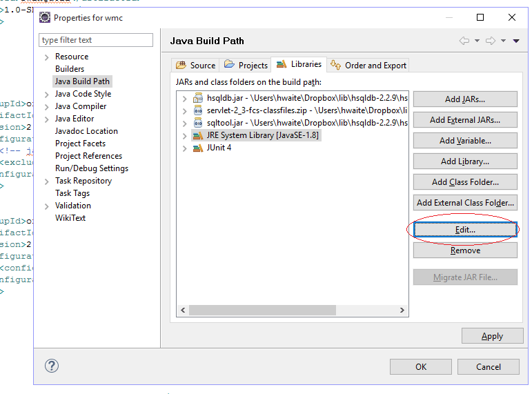Select Task Tags in the tree
The image size is (532, 394).
72,193
